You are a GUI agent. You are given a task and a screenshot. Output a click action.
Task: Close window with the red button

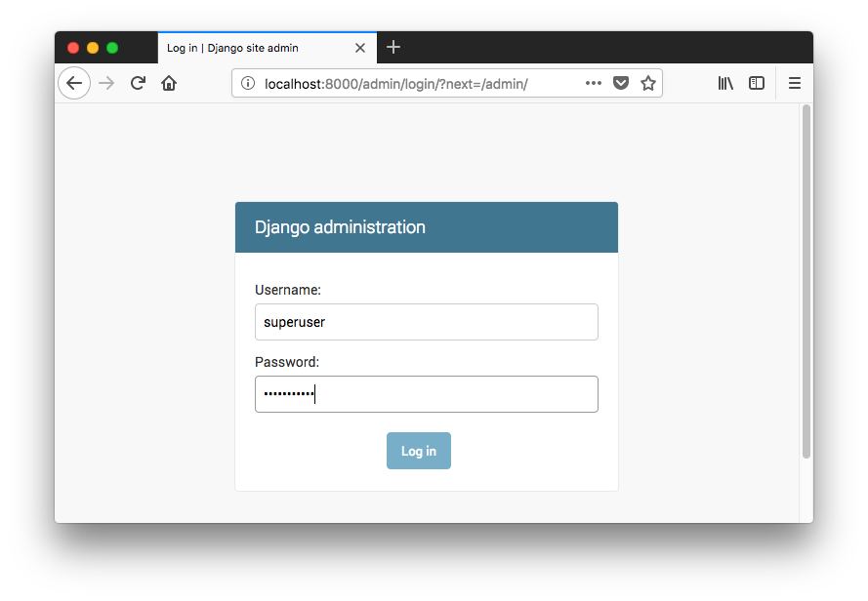(x=73, y=48)
